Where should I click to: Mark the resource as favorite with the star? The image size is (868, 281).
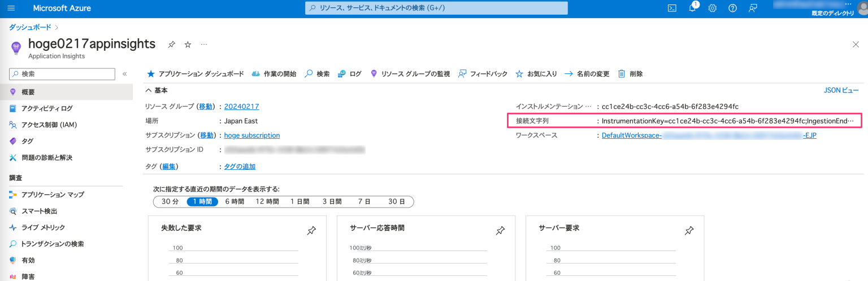188,44
